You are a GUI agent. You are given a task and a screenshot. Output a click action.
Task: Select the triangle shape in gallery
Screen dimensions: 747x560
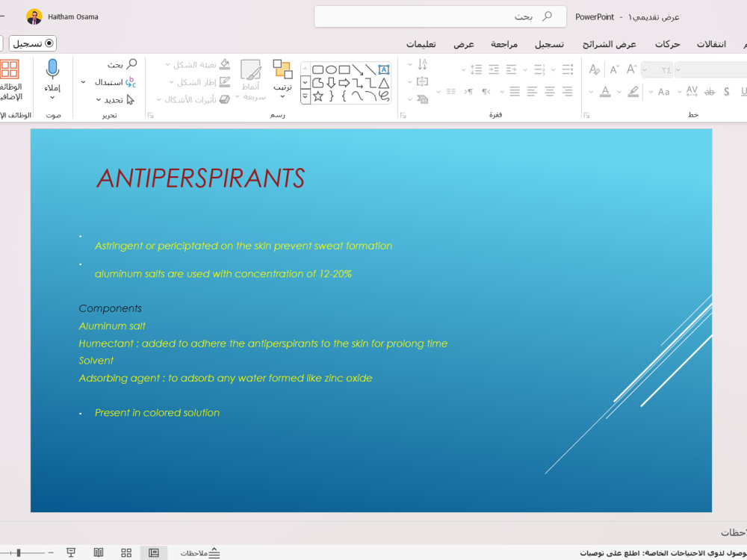(383, 83)
